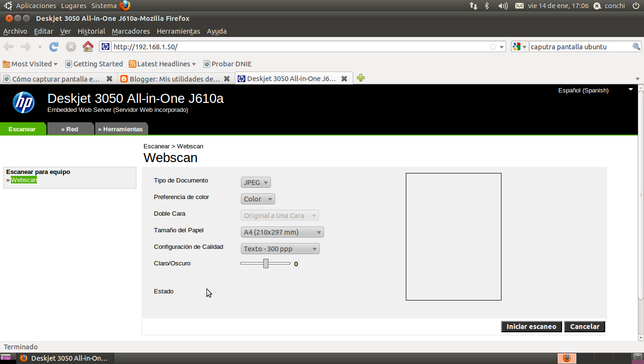
Task: Click the stop loading icon
Action: (x=71, y=46)
